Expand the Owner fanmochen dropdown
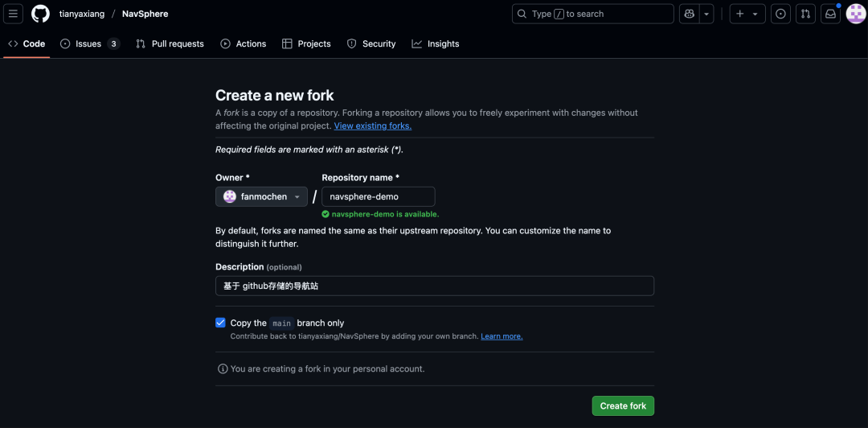This screenshot has height=428, width=868. [x=262, y=196]
